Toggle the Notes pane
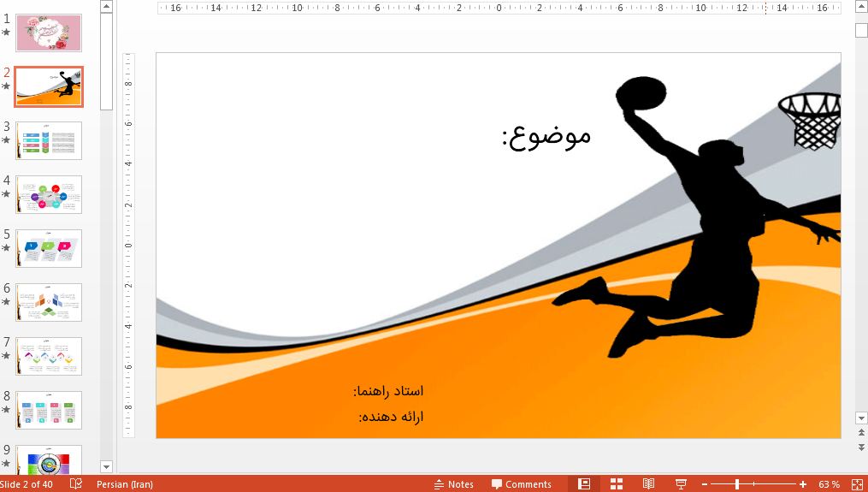The height and width of the screenshot is (492, 868). (x=453, y=484)
